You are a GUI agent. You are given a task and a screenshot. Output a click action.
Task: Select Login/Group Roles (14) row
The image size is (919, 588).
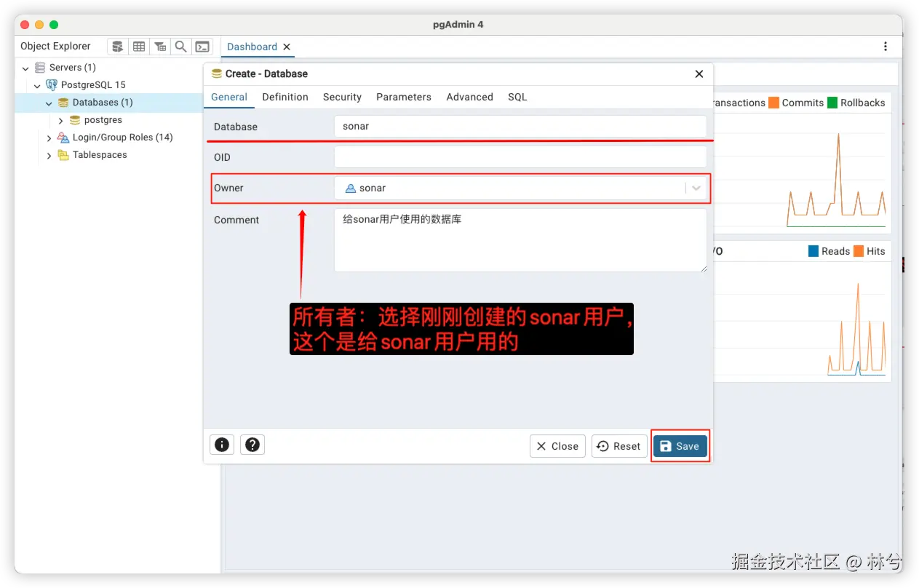click(x=123, y=138)
